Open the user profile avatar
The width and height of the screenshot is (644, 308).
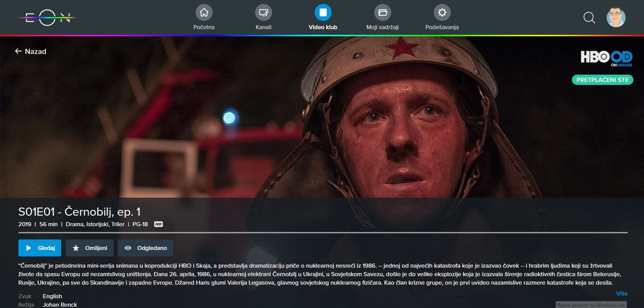pos(616,17)
